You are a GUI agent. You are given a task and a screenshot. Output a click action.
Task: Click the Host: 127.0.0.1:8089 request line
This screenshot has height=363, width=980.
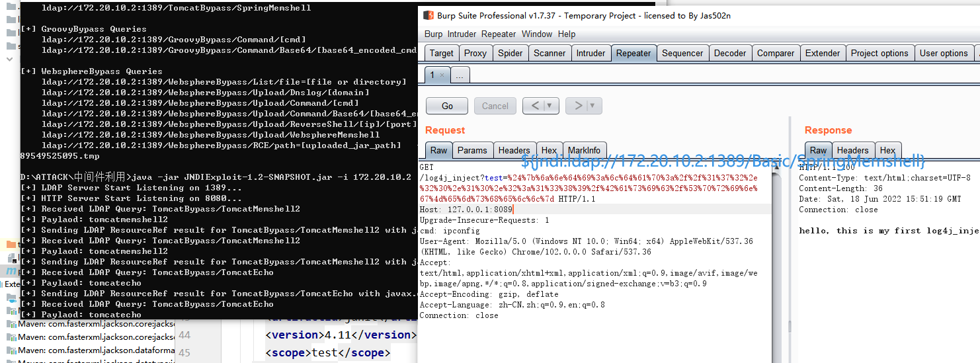pos(594,210)
